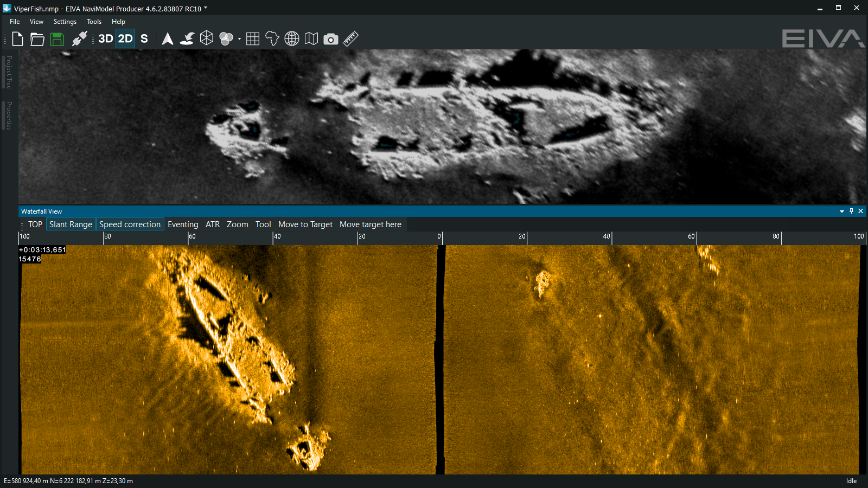Viewport: 868px width, 488px height.
Task: Open the Settings menu
Action: click(x=65, y=22)
